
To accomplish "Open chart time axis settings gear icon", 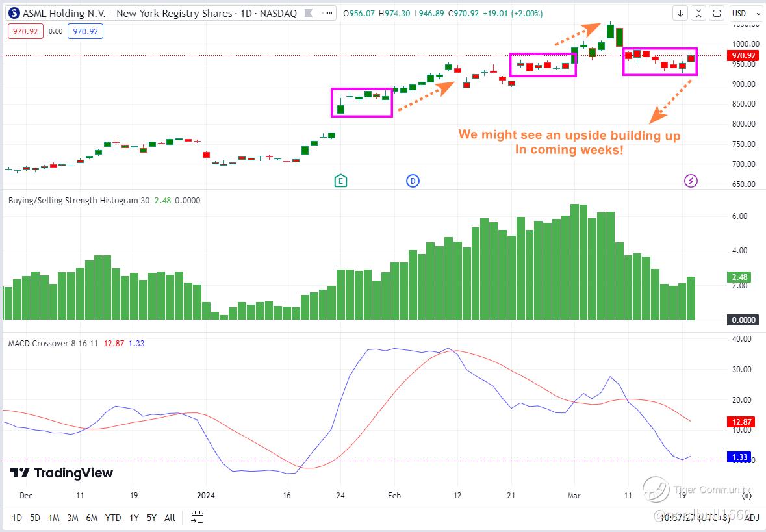I will (x=747, y=496).
